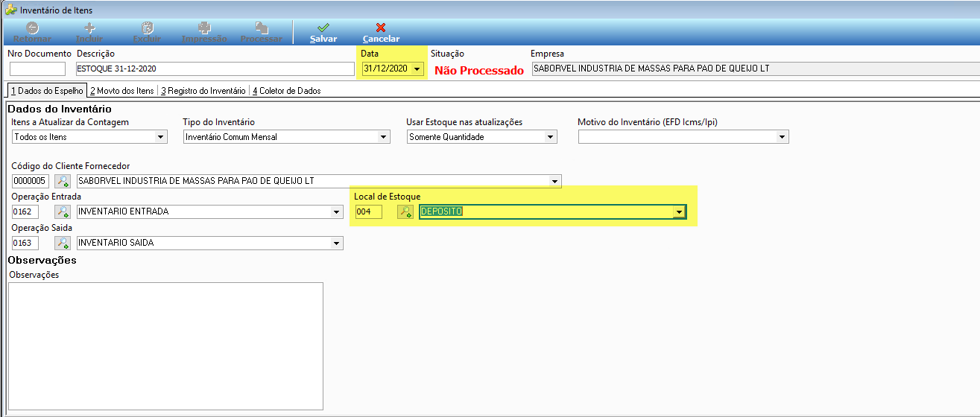Click the Processar toolbar button
This screenshot has height=417, width=980.
click(261, 33)
